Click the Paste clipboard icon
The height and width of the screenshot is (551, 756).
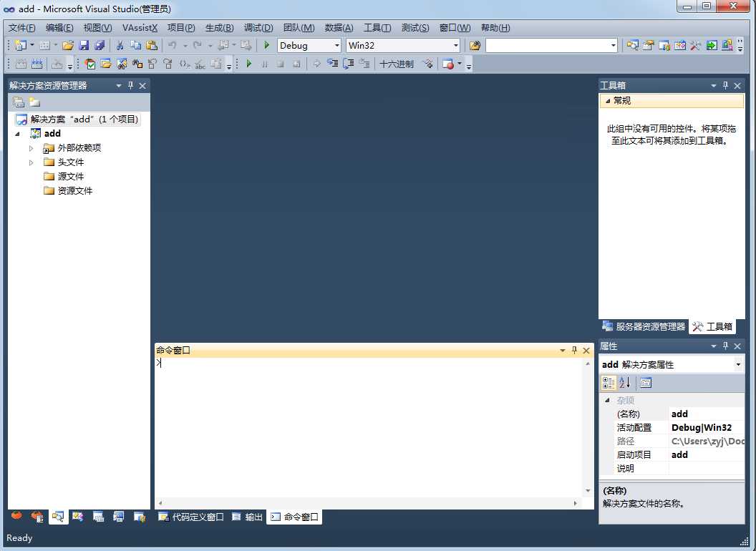(151, 45)
